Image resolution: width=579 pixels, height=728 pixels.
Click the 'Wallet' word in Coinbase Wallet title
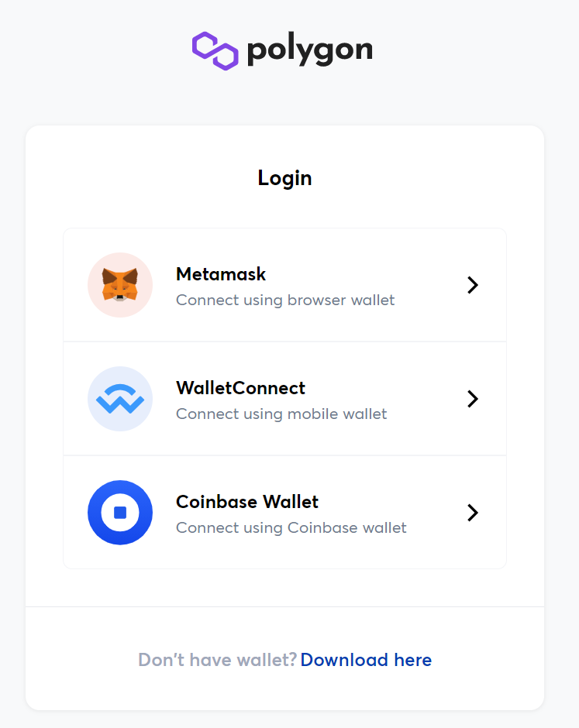[291, 501]
